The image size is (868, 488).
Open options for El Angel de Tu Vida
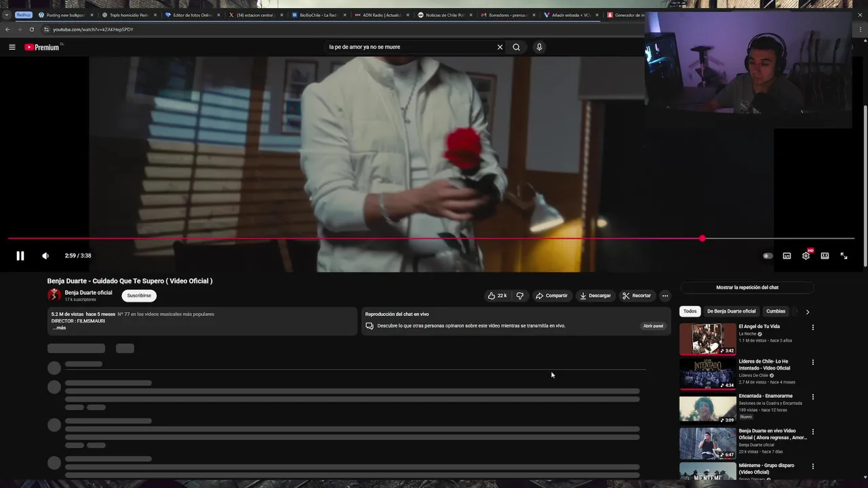[812, 327]
